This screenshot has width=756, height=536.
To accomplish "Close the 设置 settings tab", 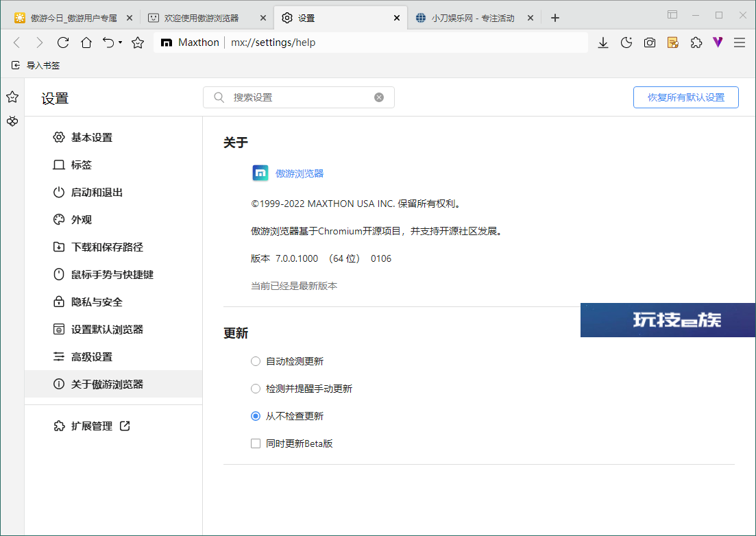I will 396,19.
